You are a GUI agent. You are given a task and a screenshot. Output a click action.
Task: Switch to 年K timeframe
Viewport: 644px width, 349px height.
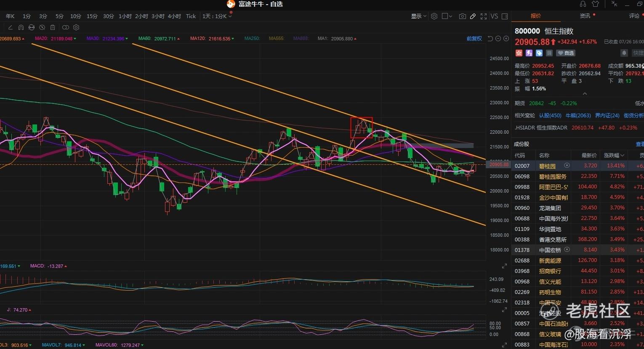click(x=10, y=16)
